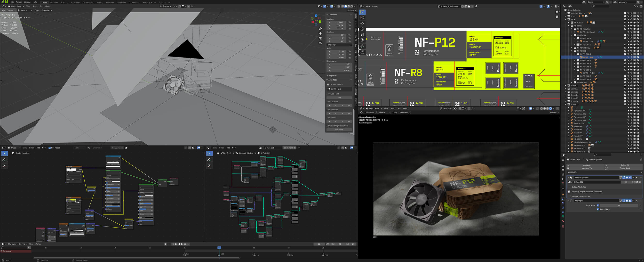Screen dimensions: 644x262
Task: Open Object Data properties green triangle tab
Action: pyautogui.click(x=563, y=216)
